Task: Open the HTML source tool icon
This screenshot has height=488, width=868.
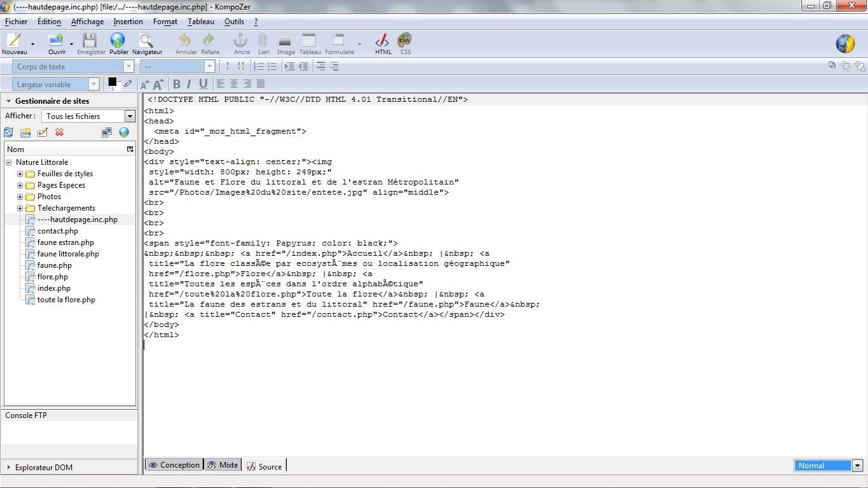Action: pos(382,41)
